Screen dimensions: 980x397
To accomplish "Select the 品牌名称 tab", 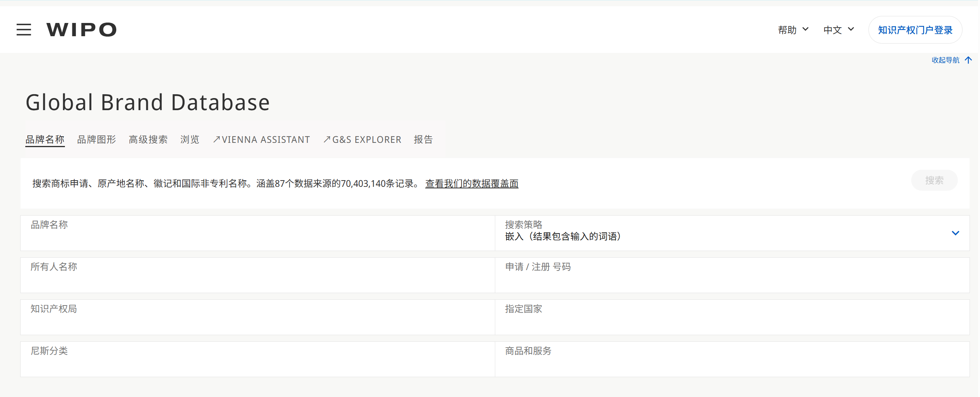I will click(45, 139).
